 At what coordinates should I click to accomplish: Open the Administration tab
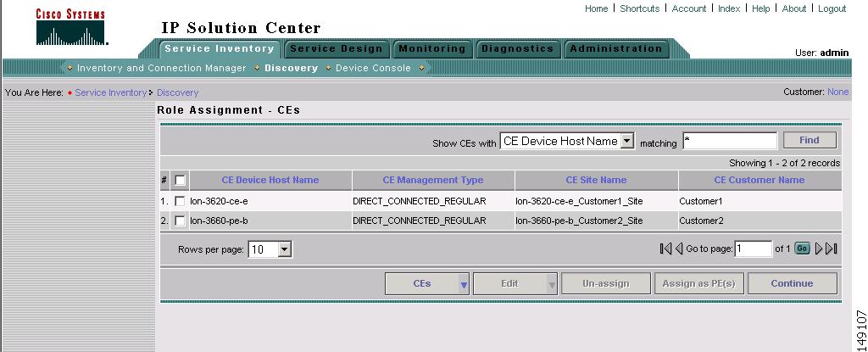tap(616, 49)
